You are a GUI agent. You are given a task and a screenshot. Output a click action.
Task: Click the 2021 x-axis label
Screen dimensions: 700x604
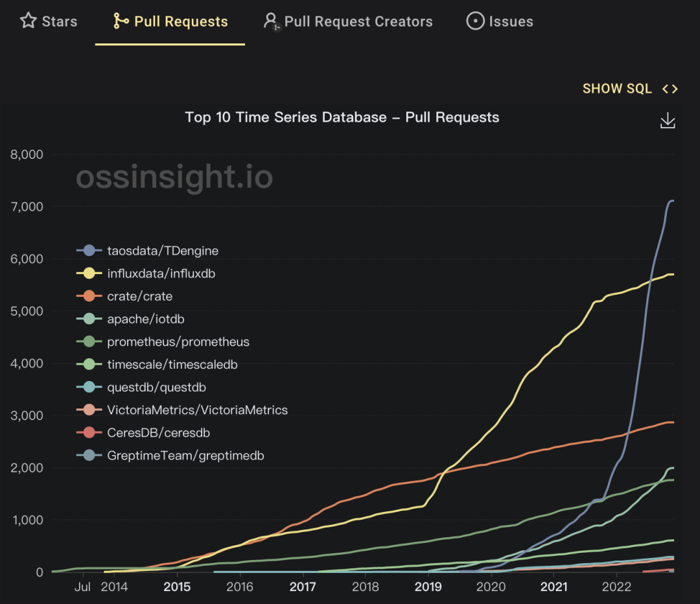pyautogui.click(x=554, y=587)
